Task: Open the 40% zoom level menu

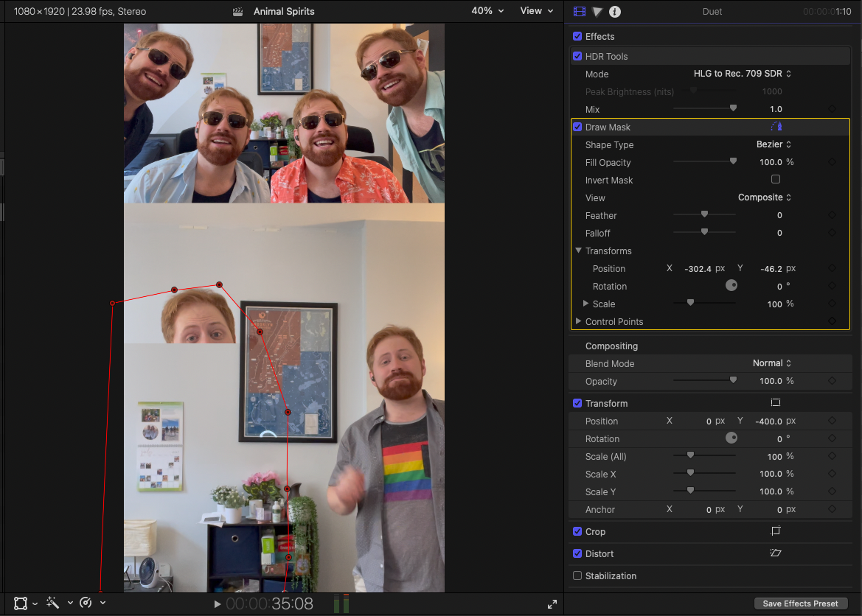Action: tap(487, 11)
